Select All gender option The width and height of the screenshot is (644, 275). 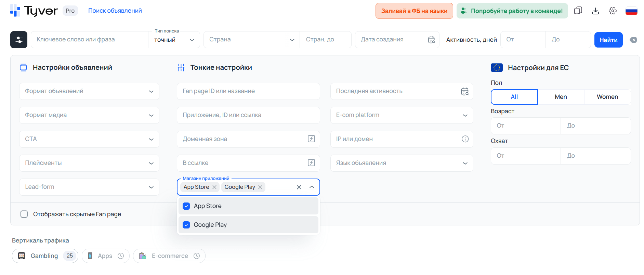[x=514, y=97]
